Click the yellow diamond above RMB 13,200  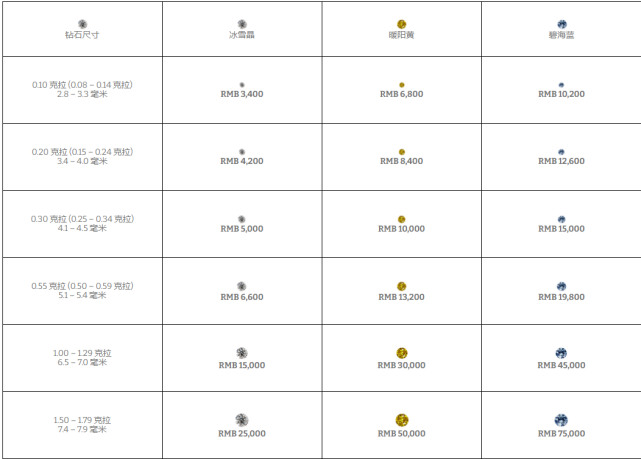click(401, 286)
